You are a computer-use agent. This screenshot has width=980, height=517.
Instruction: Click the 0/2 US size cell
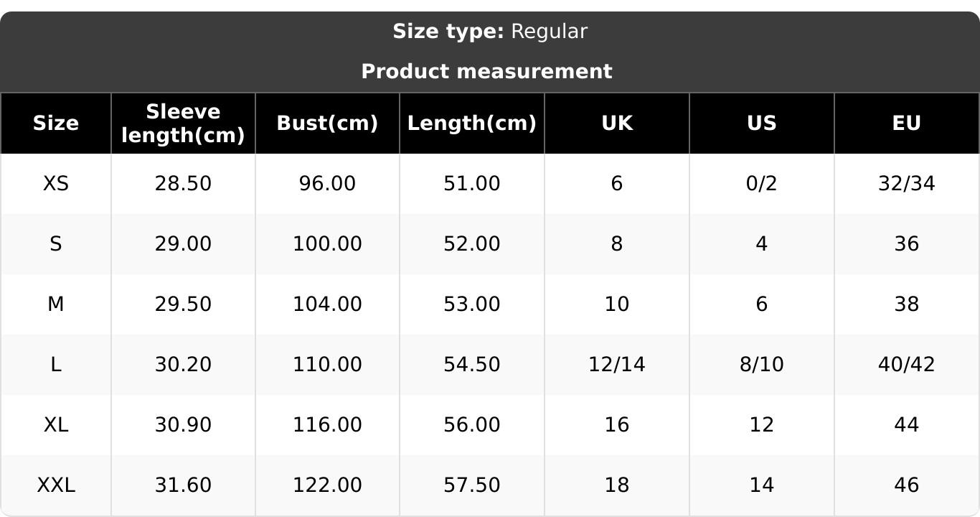(x=761, y=184)
